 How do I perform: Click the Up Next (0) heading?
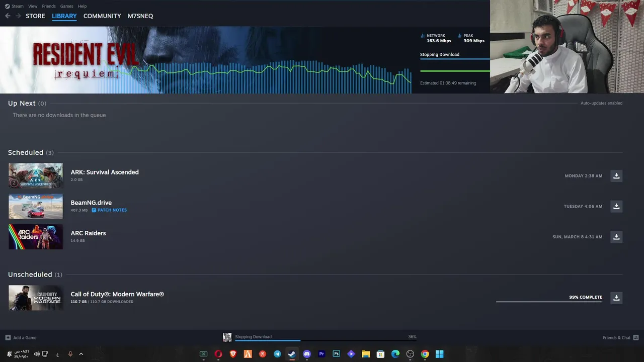tap(27, 103)
